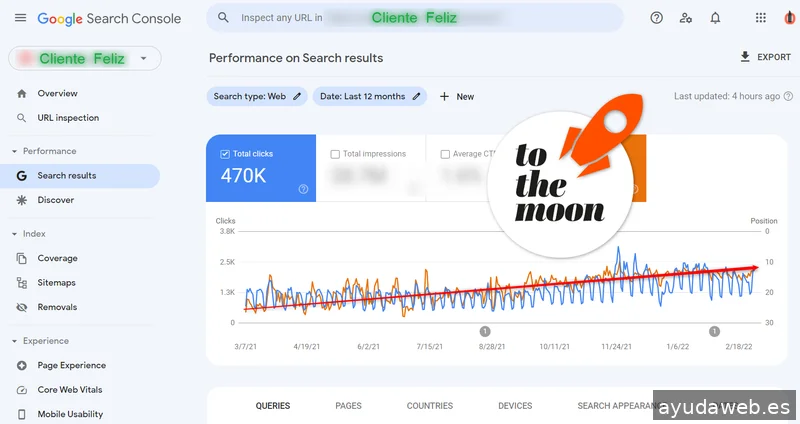Viewport: 800px width, 424px height.
Task: Collapse the Index section
Action: click(15, 234)
